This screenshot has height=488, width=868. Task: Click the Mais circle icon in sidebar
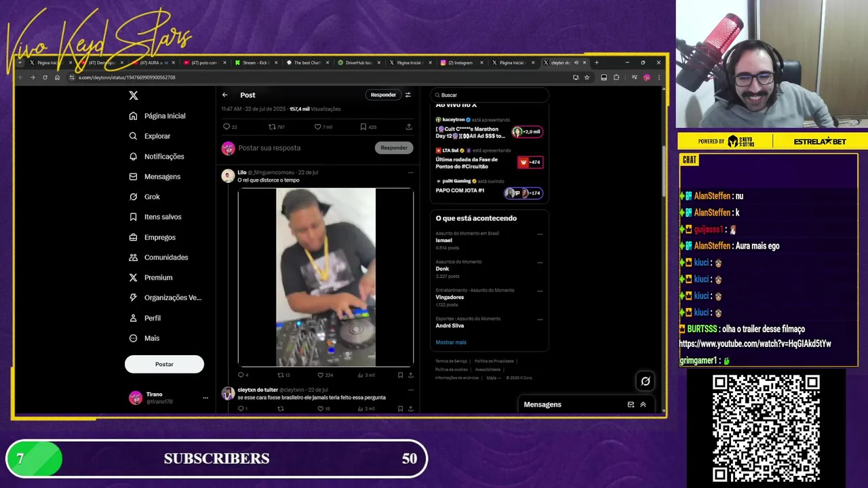click(134, 338)
